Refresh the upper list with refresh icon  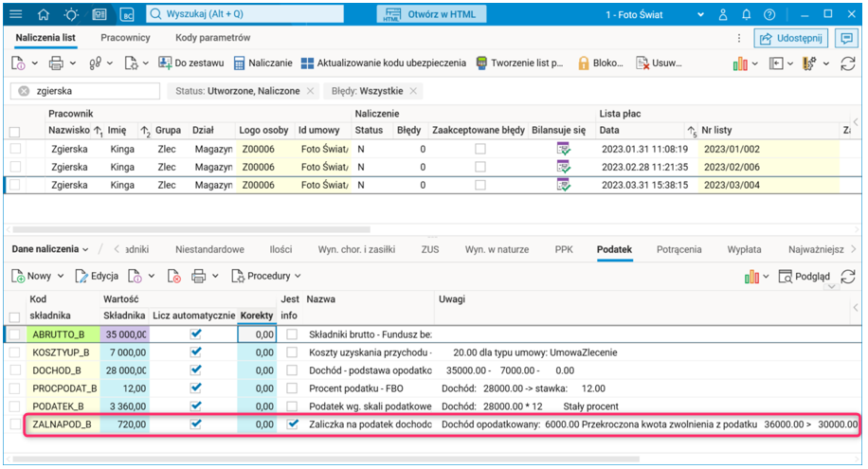[848, 63]
